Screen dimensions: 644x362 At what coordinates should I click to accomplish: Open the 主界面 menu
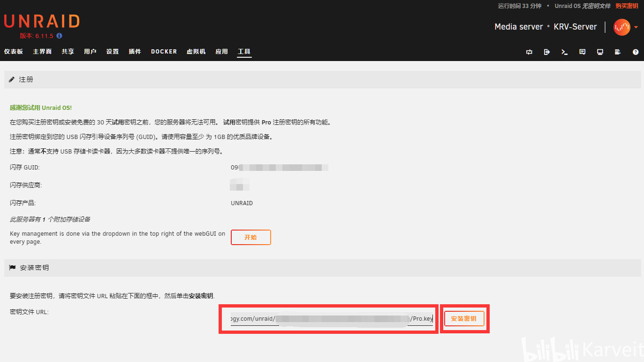42,52
